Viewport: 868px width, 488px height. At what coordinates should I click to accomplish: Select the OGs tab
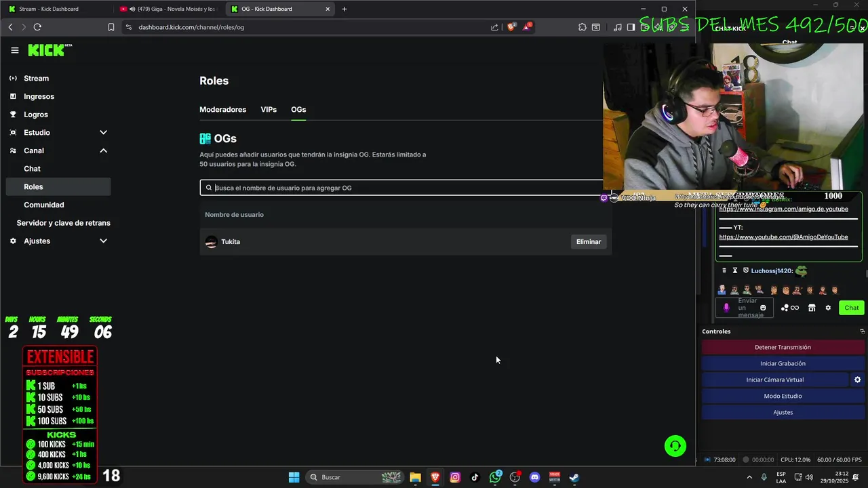click(298, 110)
